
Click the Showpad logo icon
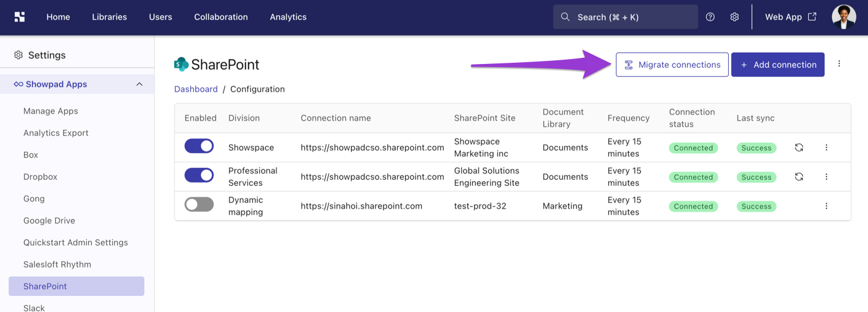[x=20, y=17]
